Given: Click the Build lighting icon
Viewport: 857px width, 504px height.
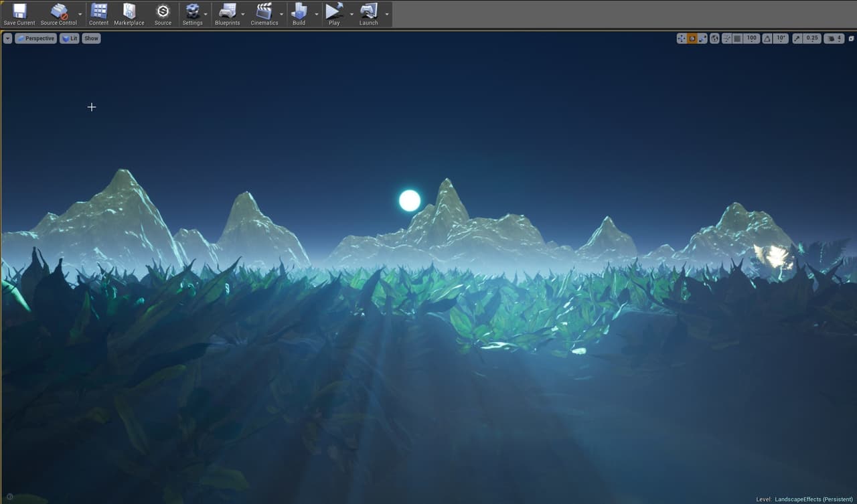Looking at the screenshot, I should [x=299, y=14].
